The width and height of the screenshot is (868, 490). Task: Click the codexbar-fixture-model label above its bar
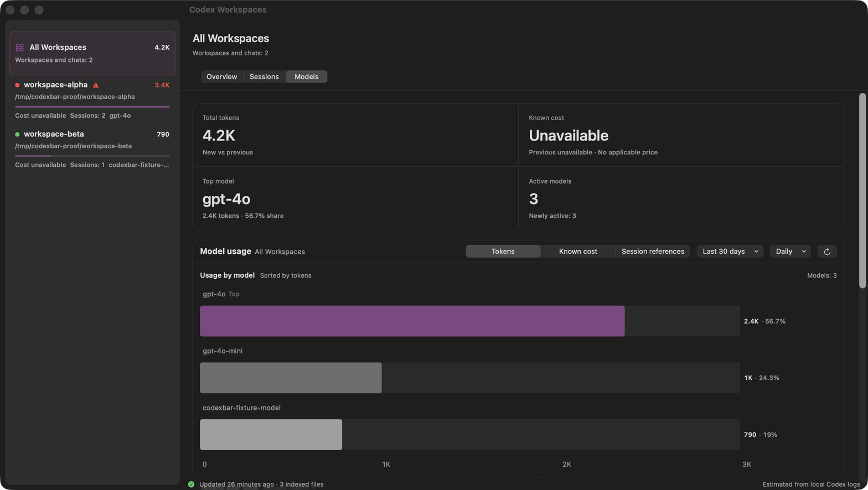point(241,408)
